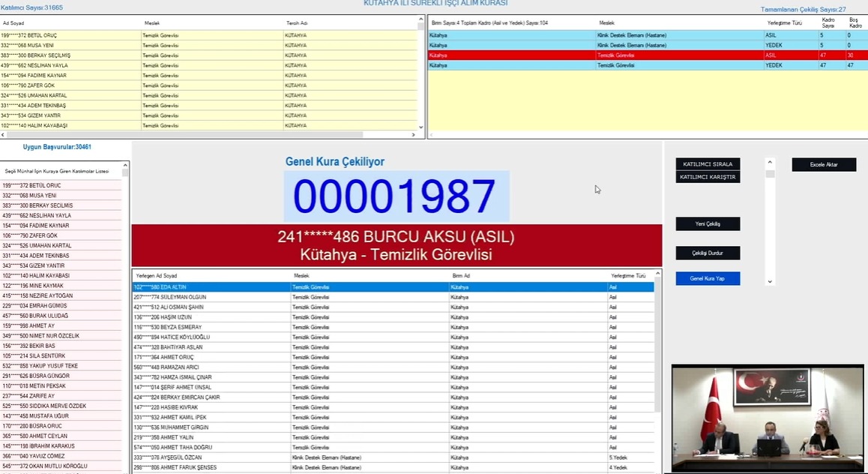This screenshot has height=474, width=868.
Task: Sort by Ad Soyad column header
Action: (x=13, y=23)
